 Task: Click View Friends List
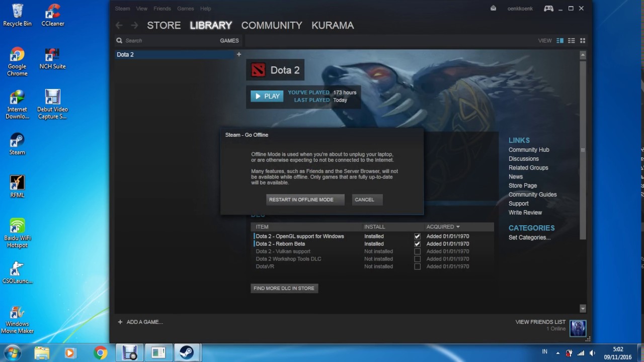540,322
